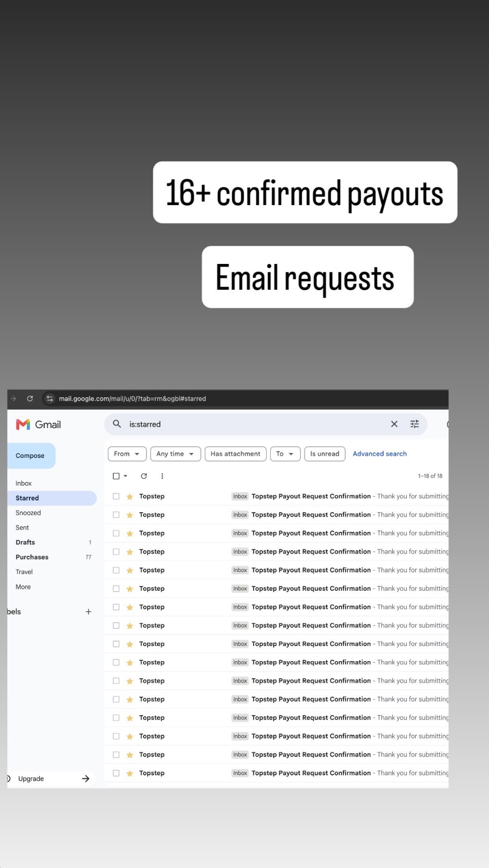This screenshot has width=489, height=868.
Task: Toggle the Is unread filter chip
Action: (325, 454)
